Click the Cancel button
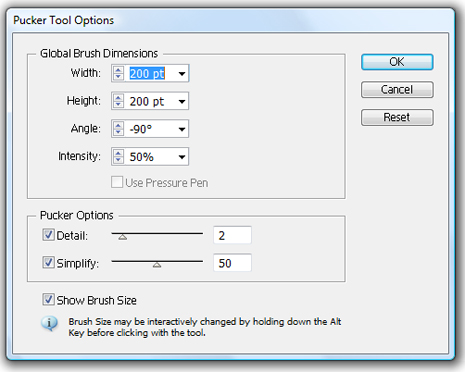Screen dimensions: 465x372 [x=397, y=90]
